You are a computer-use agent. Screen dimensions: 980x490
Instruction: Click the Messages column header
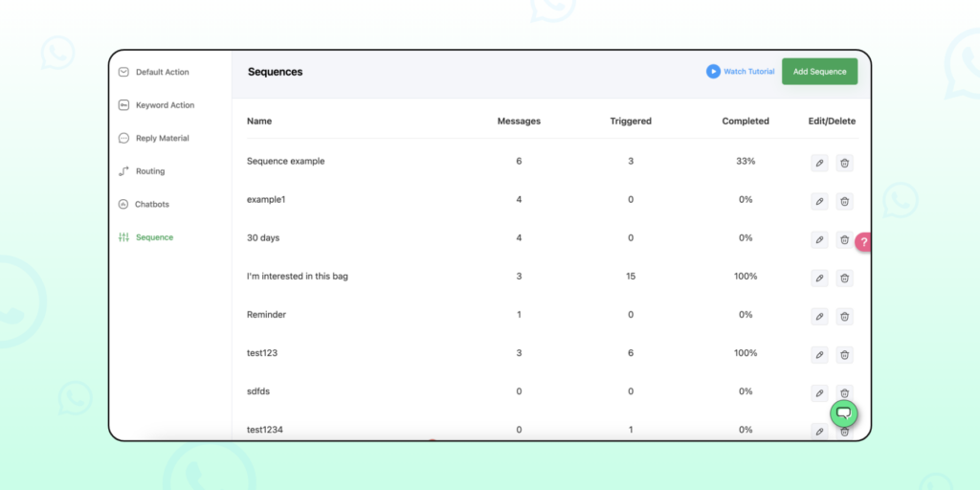pos(519,122)
